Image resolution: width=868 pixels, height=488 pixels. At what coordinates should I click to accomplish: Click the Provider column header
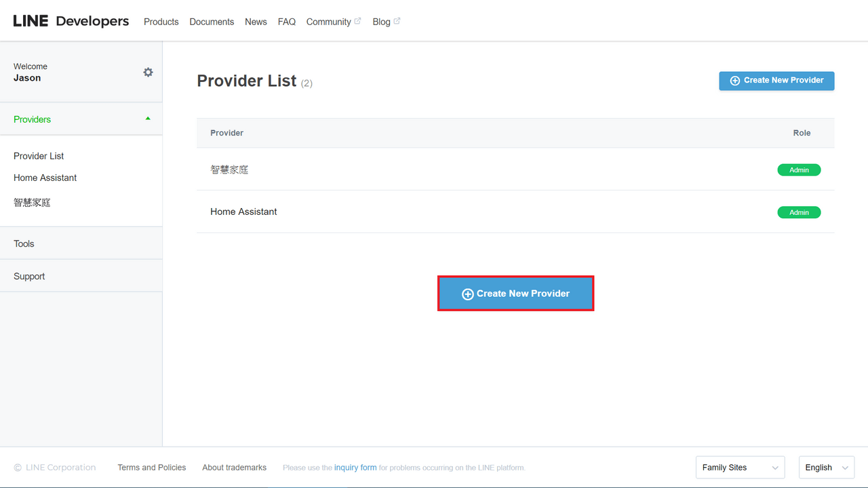coord(226,133)
